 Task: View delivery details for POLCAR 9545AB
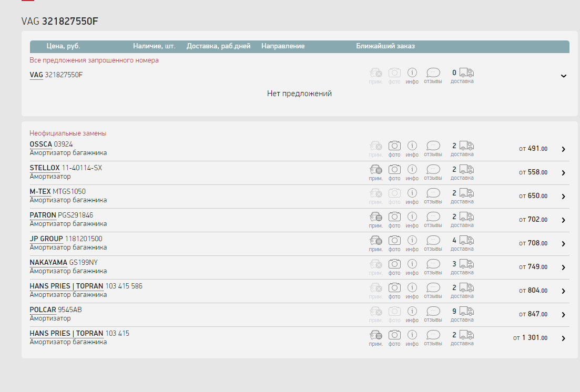tap(462, 315)
